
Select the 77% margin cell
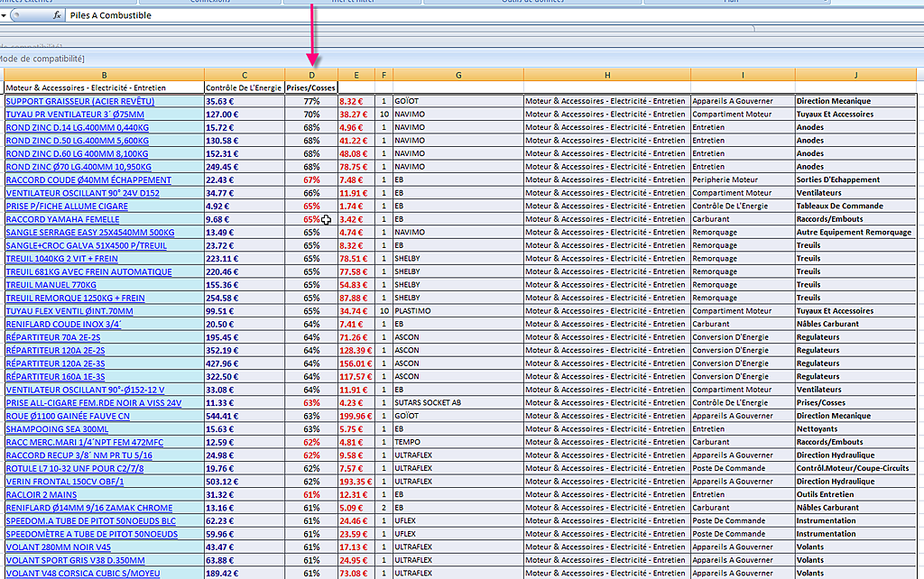(311, 101)
